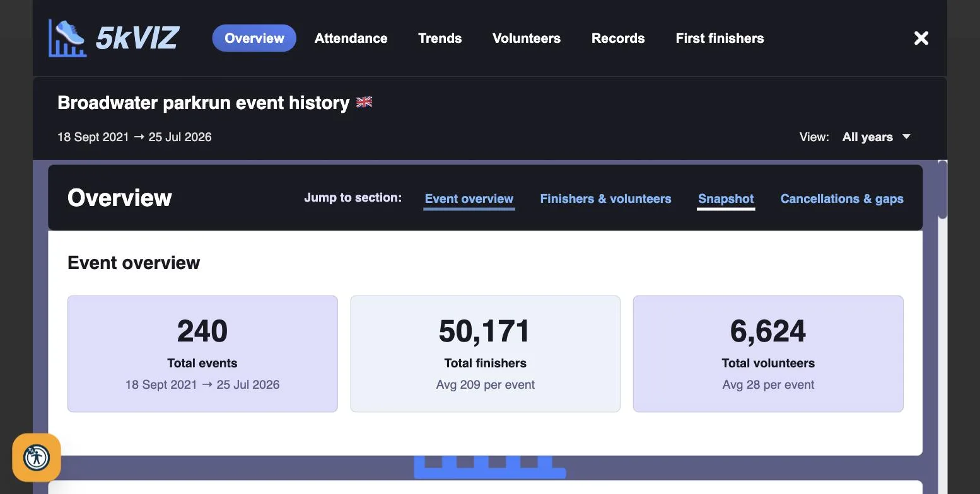The image size is (980, 494).
Task: Switch to the Attendance tab
Action: click(x=351, y=38)
